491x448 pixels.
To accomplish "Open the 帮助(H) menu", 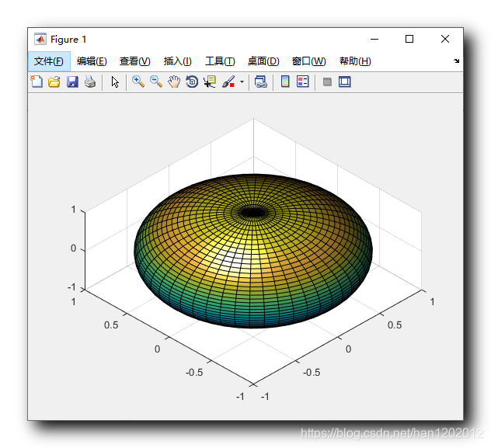I will click(x=355, y=61).
